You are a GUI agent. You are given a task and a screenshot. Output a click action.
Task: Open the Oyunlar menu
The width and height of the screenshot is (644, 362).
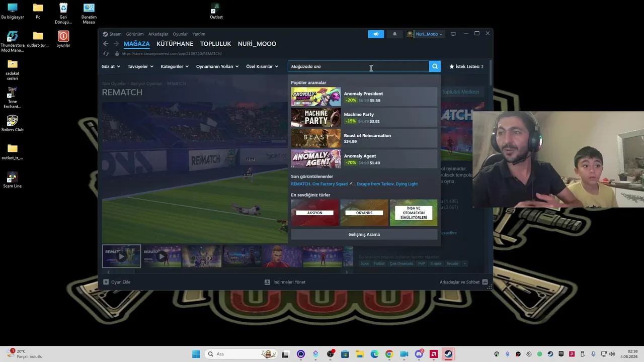click(180, 34)
